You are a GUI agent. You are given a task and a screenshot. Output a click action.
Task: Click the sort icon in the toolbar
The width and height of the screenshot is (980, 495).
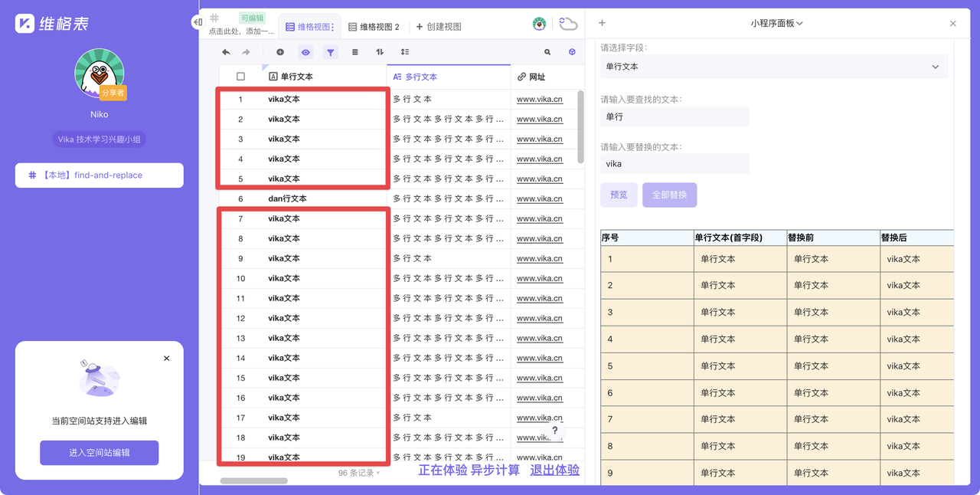379,51
